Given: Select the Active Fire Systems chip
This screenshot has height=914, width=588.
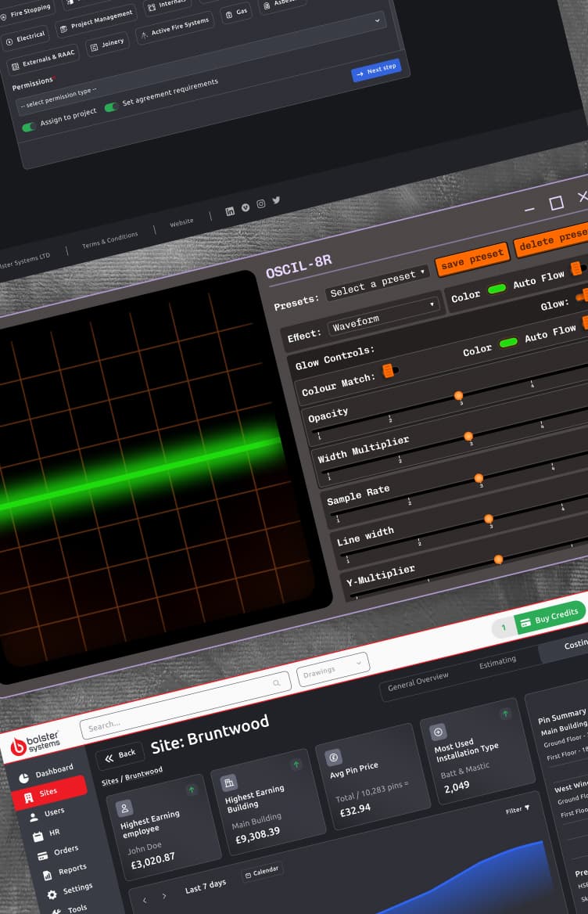Looking at the screenshot, I should click(174, 27).
